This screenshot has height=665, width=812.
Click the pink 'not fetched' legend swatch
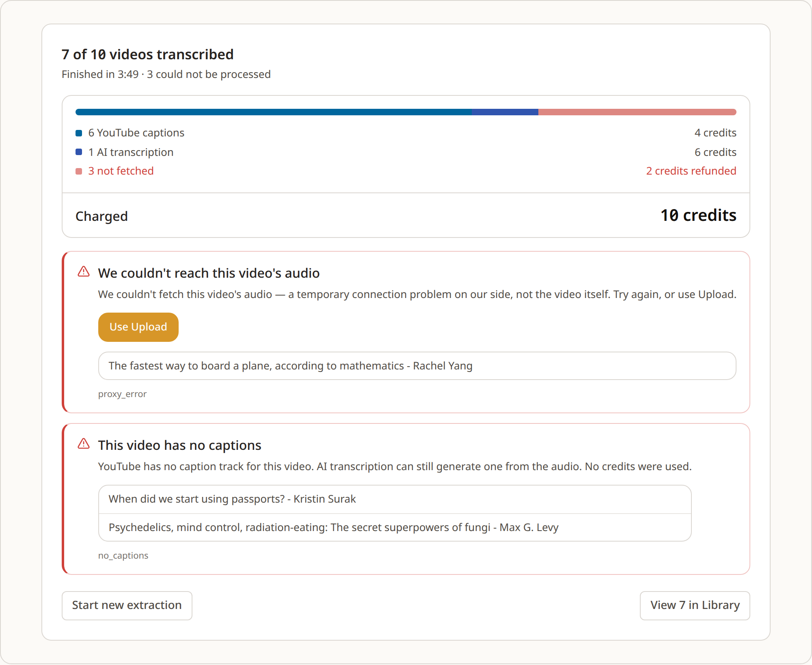click(x=79, y=171)
